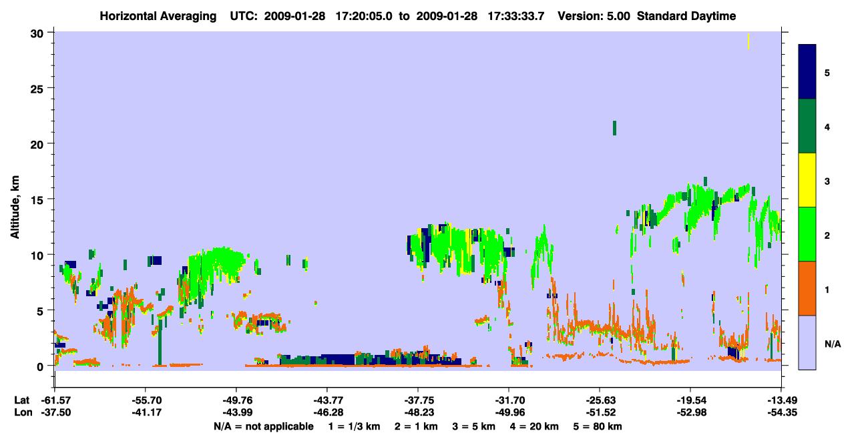Click the yellow colorbar segment labeled 3
Viewport: 868px width, 445px height.
(x=807, y=180)
